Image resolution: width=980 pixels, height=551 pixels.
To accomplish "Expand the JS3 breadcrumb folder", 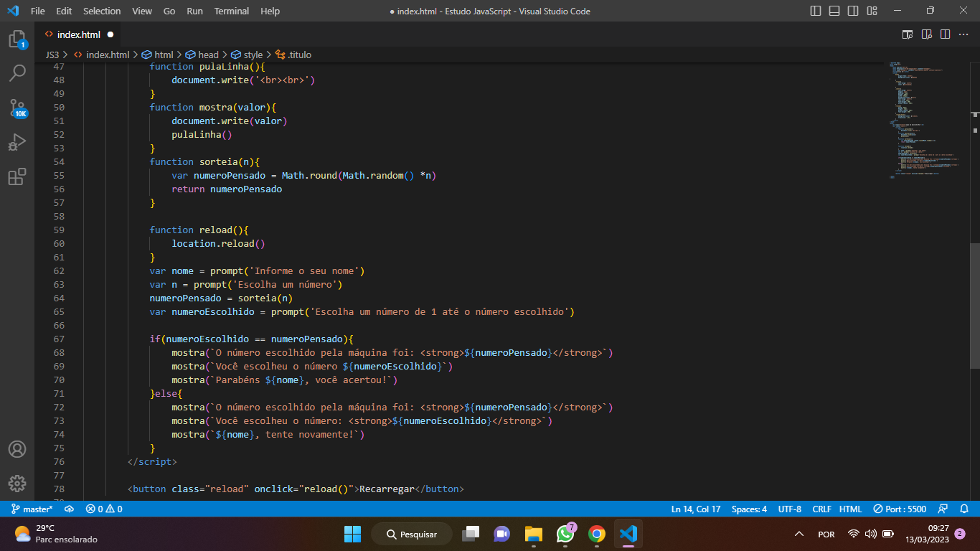I will click(x=52, y=55).
